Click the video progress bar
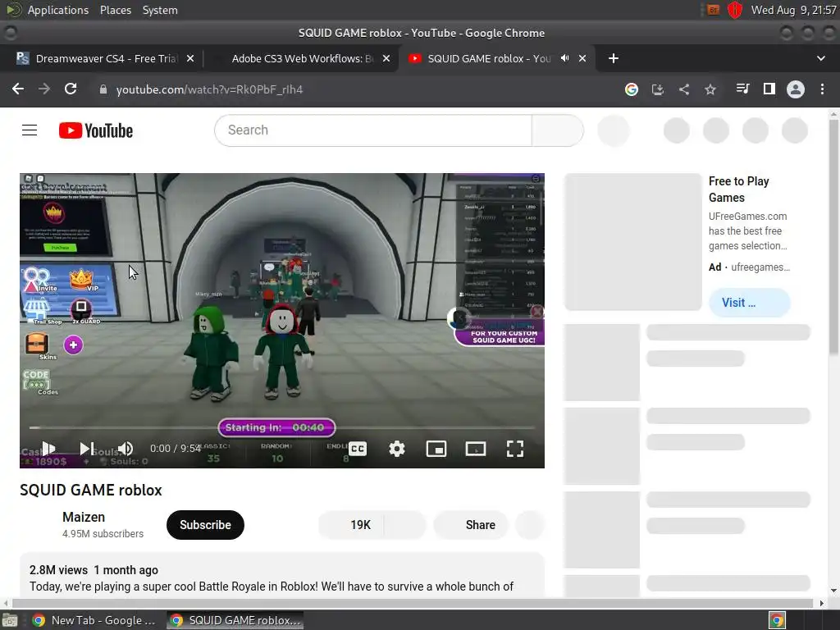The width and height of the screenshot is (840, 630). coord(282,428)
